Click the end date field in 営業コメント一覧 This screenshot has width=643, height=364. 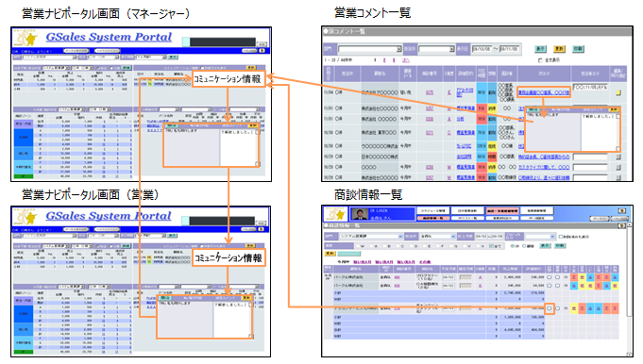pos(509,49)
